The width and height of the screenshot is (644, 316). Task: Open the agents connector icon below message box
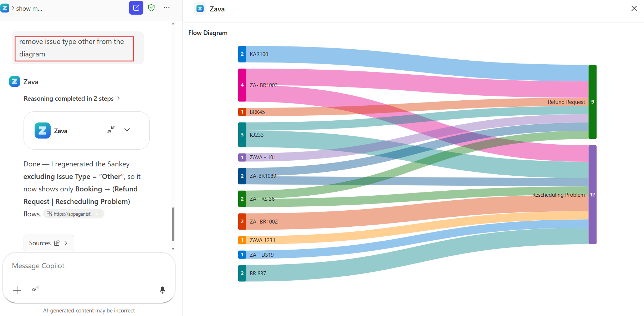[36, 288]
